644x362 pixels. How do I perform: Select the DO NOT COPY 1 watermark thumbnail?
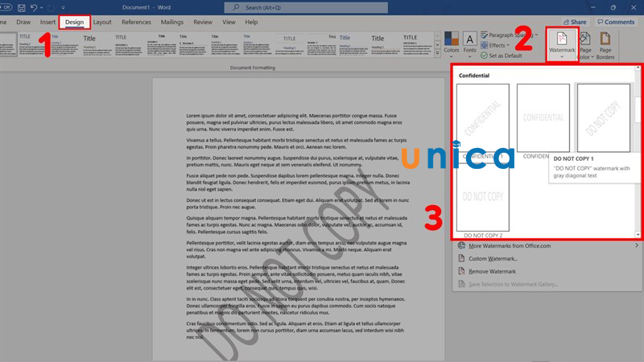(x=604, y=117)
